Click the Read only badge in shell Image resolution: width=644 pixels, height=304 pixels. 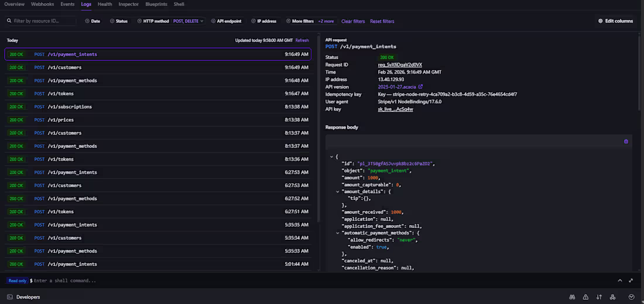click(17, 281)
